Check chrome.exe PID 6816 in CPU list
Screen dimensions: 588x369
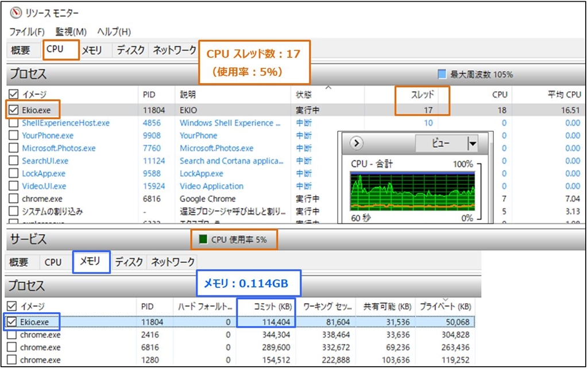pos(14,199)
